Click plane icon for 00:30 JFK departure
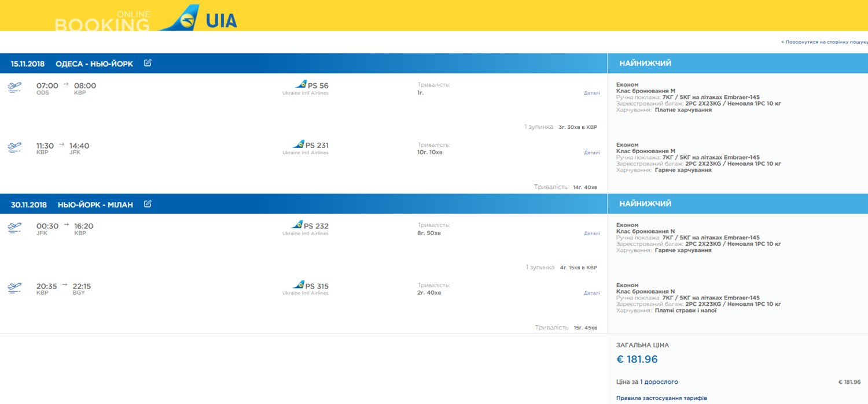This screenshot has height=404, width=868. click(x=14, y=228)
